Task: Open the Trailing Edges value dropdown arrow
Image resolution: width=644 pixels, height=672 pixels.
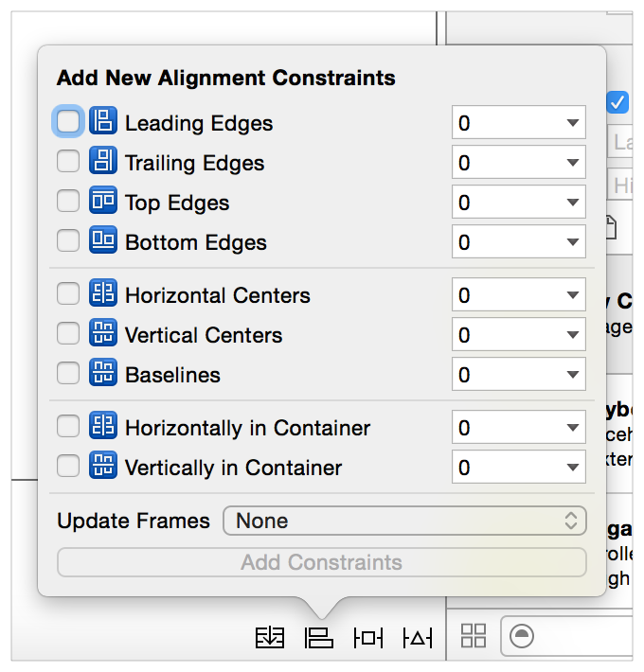Action: 572,163
